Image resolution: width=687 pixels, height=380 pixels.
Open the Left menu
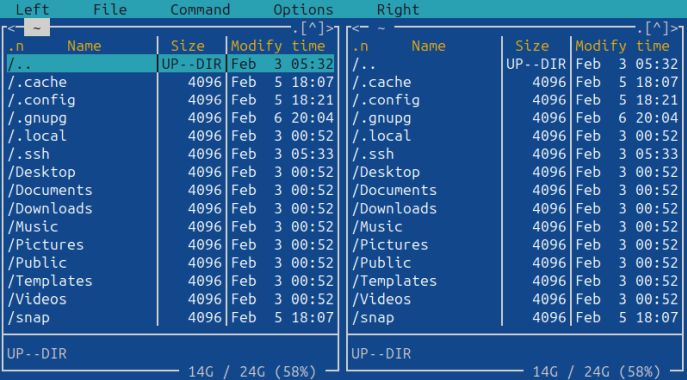click(x=32, y=9)
